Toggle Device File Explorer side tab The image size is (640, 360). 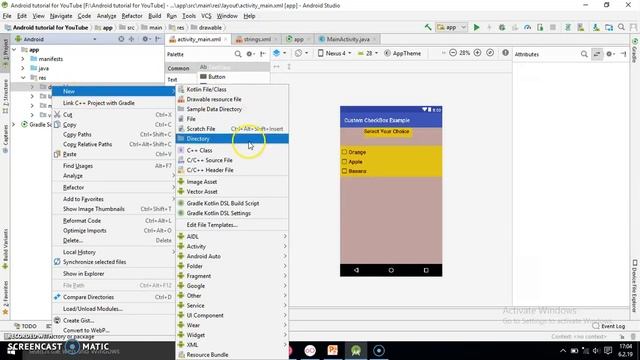point(635,286)
